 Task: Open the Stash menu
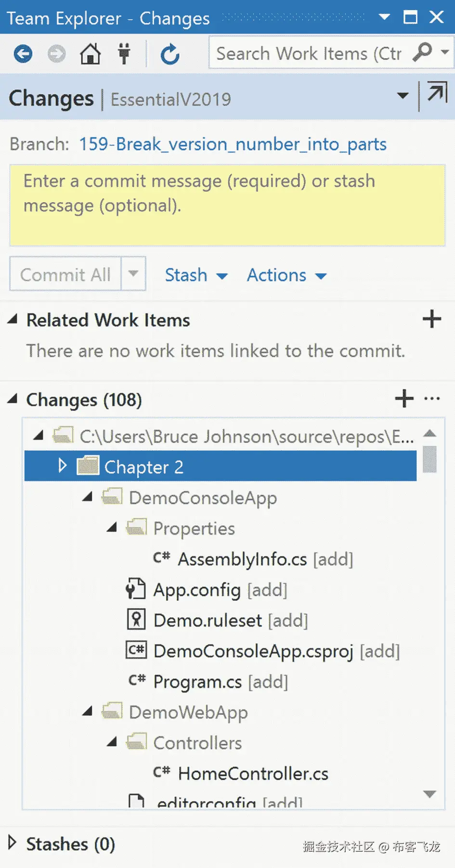[x=195, y=275]
